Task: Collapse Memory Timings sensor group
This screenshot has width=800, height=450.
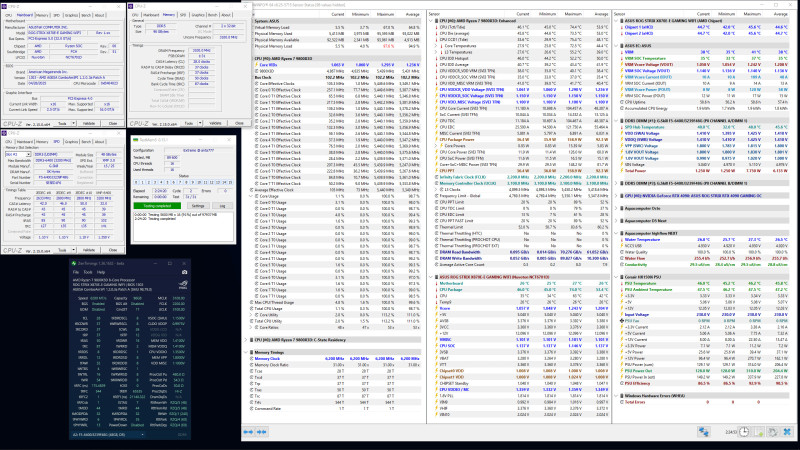Action: pyautogui.click(x=246, y=353)
